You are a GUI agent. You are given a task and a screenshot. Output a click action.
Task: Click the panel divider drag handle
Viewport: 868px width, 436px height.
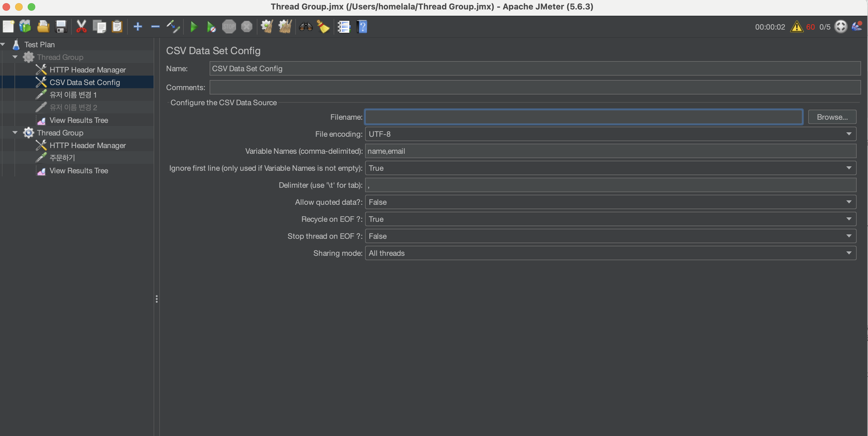point(157,299)
